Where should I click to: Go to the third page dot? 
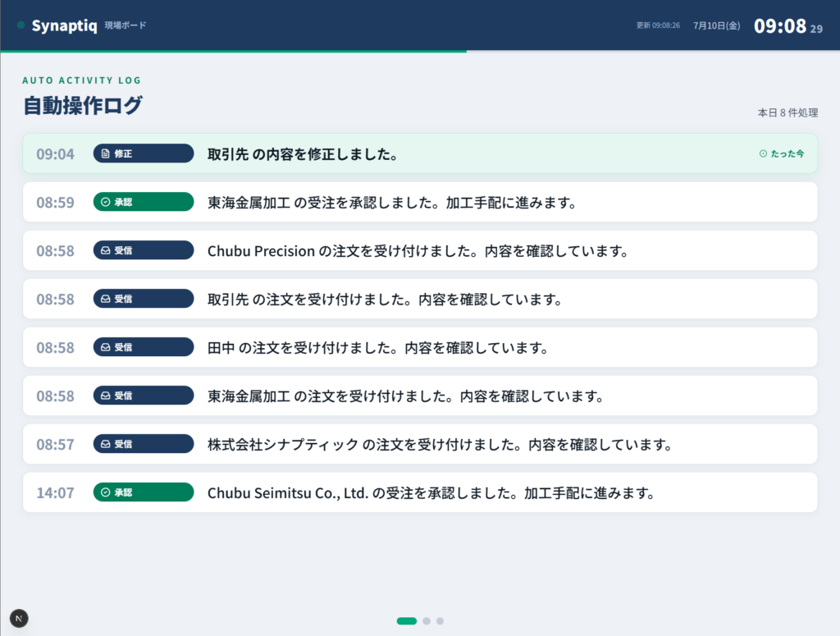pos(440,621)
